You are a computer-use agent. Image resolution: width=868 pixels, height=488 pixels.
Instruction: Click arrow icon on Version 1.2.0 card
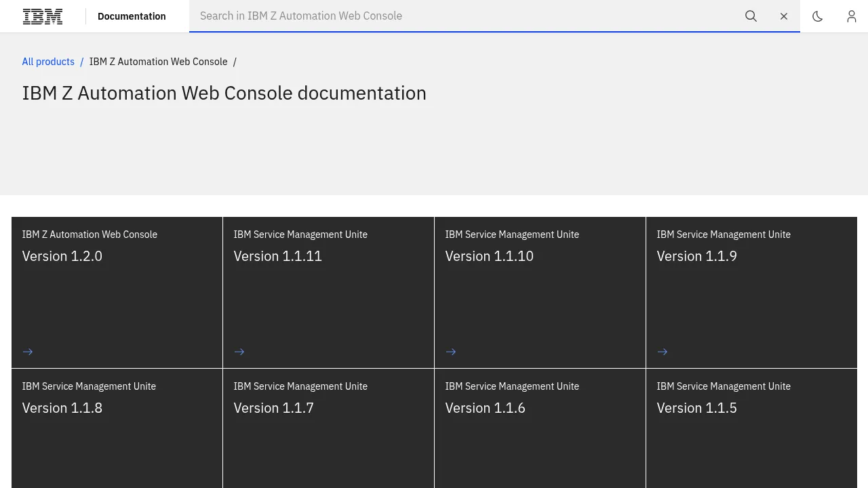tap(28, 352)
